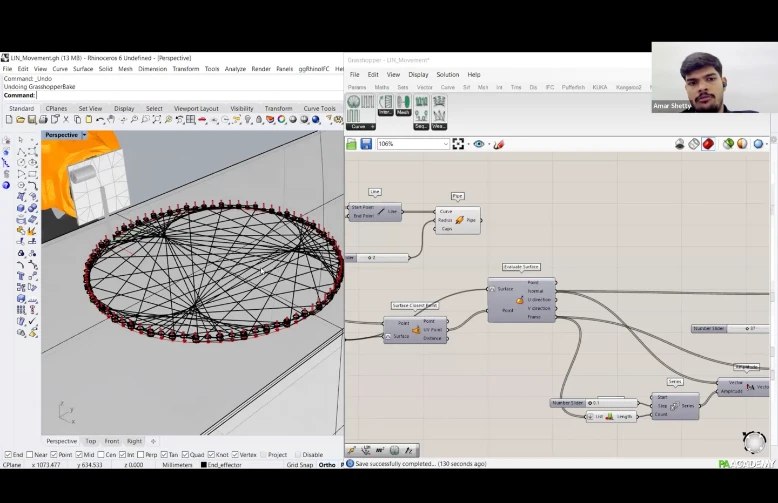The image size is (778, 503).
Task: Click the Print icon in Rhino toolbar
Action: [45, 120]
